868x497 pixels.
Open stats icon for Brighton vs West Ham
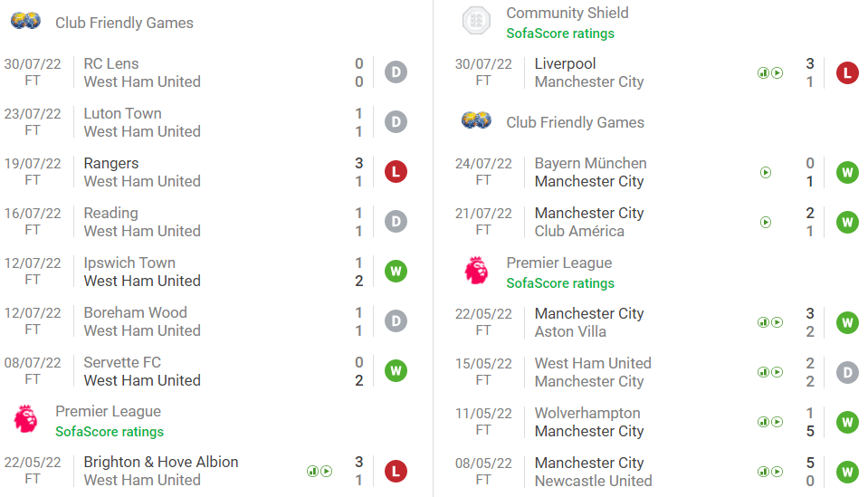coord(312,472)
